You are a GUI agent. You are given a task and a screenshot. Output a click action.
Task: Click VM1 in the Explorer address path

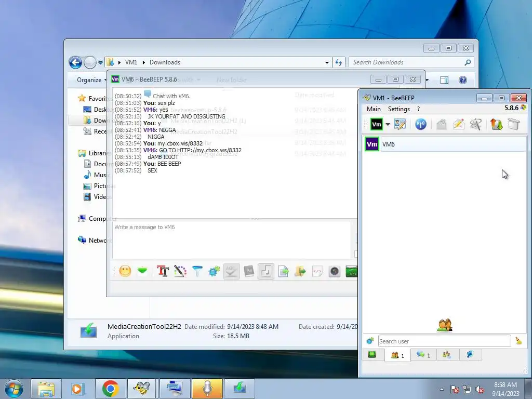click(x=131, y=62)
